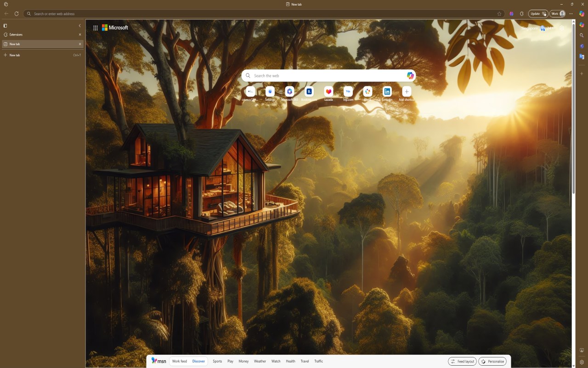The width and height of the screenshot is (588, 368).
Task: Click the Update button in toolbar
Action: coord(538,14)
